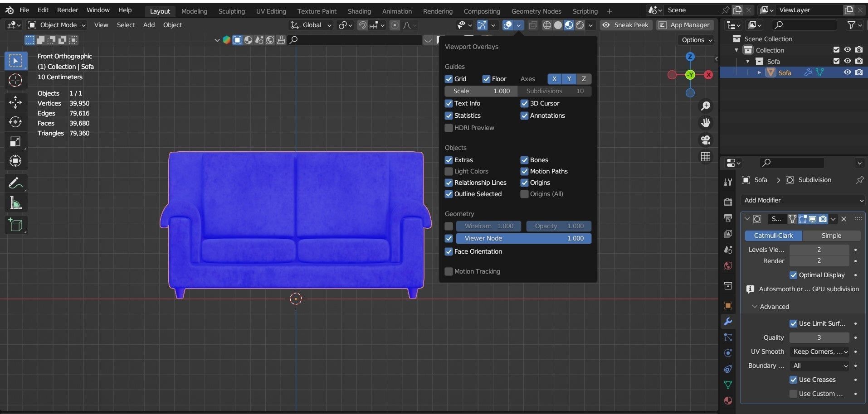
Task: Open the Render menu
Action: coord(68,10)
